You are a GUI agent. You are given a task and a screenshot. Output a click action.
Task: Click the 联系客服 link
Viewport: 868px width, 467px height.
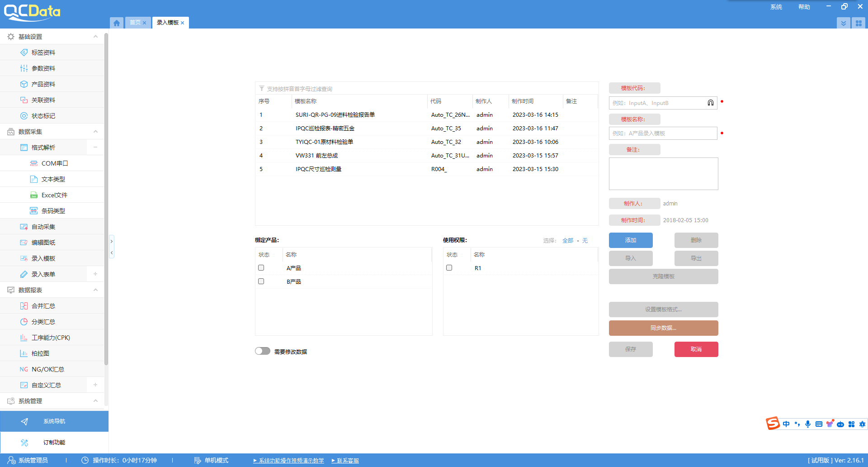(x=347, y=461)
